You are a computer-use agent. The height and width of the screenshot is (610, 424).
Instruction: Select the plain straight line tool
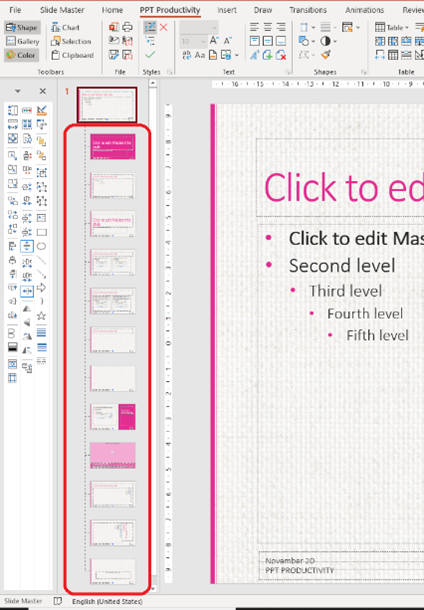[x=41, y=260]
